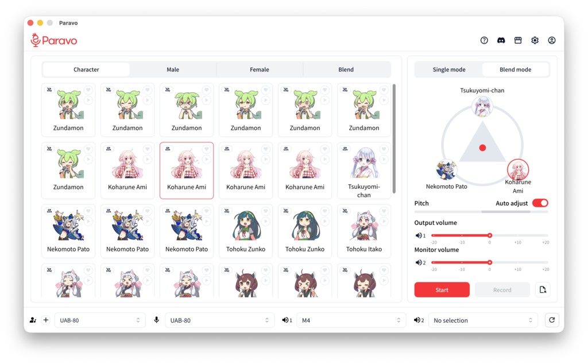The width and height of the screenshot is (588, 364).
Task: Toggle the Auto adjust pitch switch
Action: click(540, 203)
